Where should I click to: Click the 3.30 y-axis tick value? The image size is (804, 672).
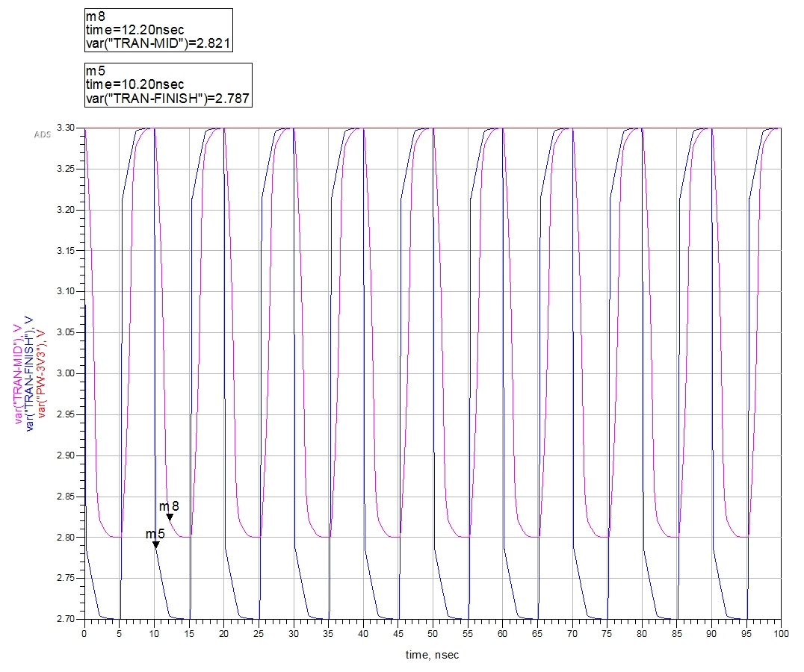pyautogui.click(x=66, y=128)
